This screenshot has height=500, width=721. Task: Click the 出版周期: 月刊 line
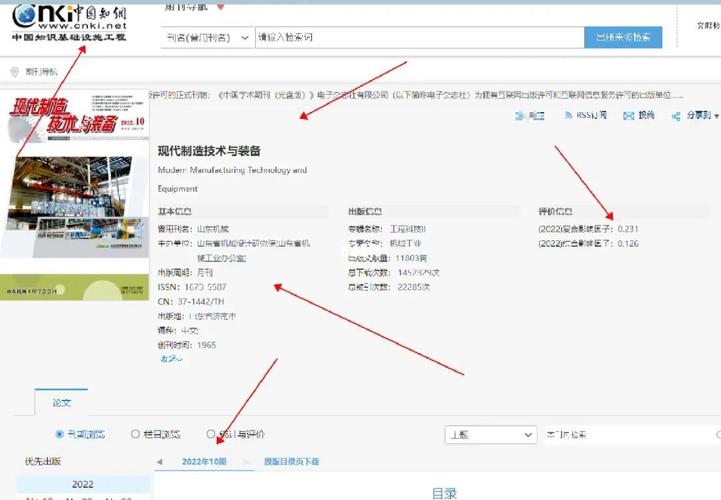point(185,273)
